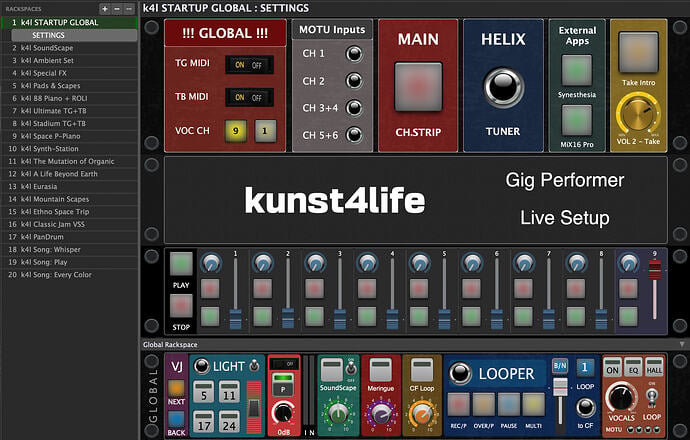Toggle channel 1 red pad in mixer

[x=210, y=289]
